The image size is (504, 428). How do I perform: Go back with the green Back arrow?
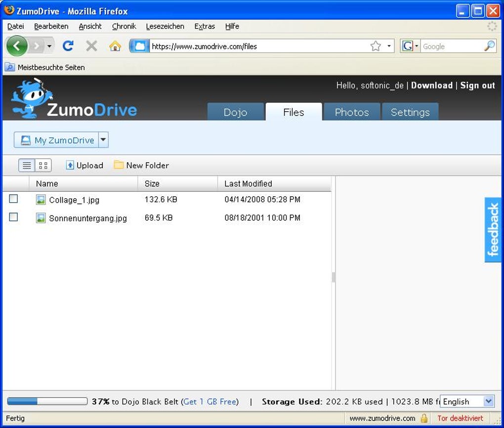(x=17, y=46)
